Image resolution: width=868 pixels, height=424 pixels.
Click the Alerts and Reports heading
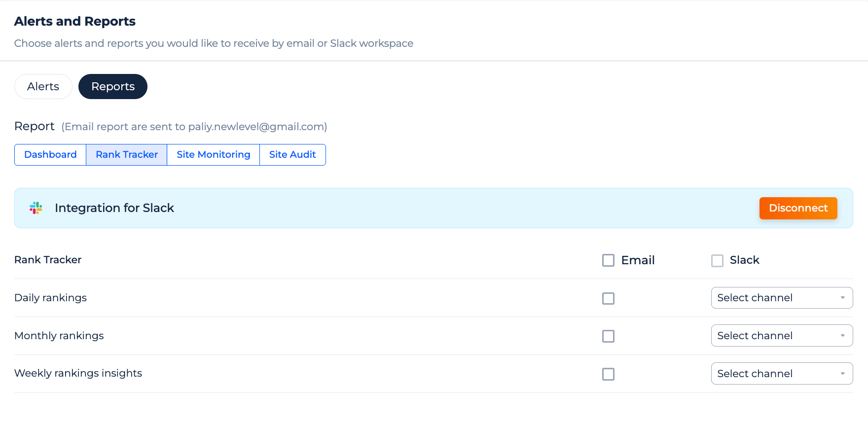pyautogui.click(x=75, y=21)
